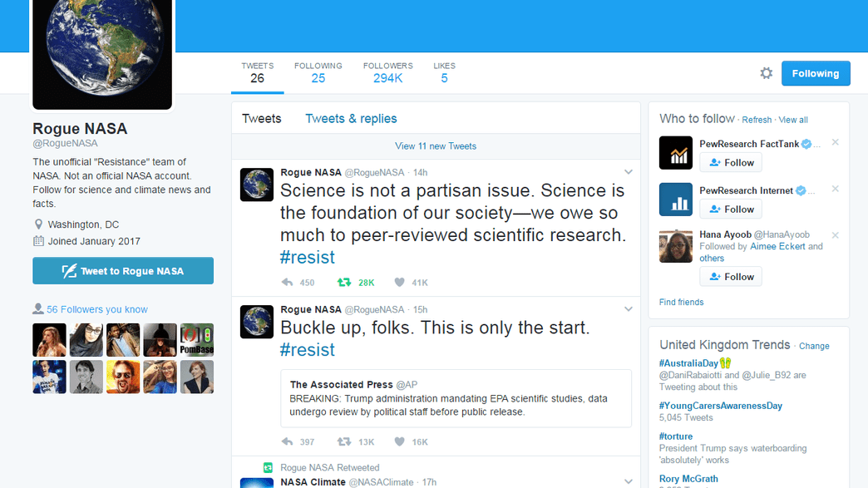The image size is (868, 488).
Task: Retweet the 'Science is not a partisan issue' tweet
Action: pyautogui.click(x=343, y=283)
